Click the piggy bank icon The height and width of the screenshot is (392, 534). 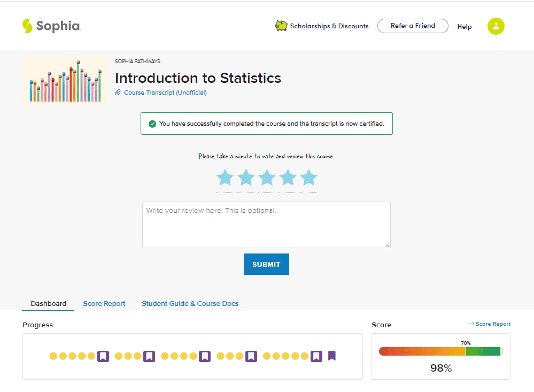tap(281, 26)
